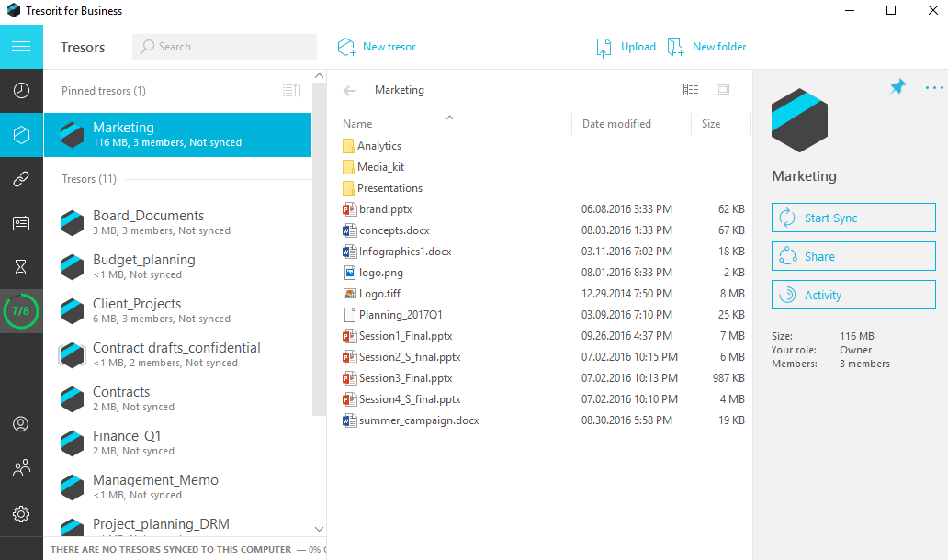Image resolution: width=948 pixels, height=560 pixels.
Task: Sort files by Size column
Action: click(x=710, y=124)
